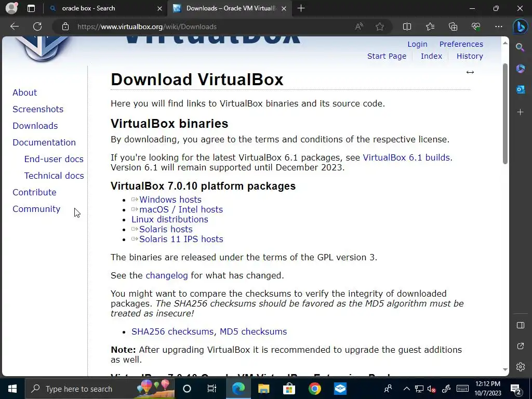Viewport: 532px width, 399px height.
Task: Open Favorites list icon
Action: coord(430,26)
